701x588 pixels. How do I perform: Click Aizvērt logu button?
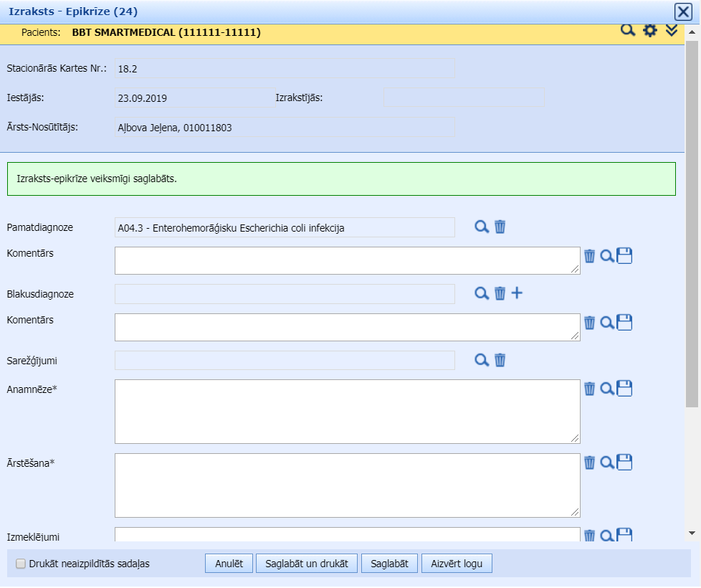tap(457, 564)
